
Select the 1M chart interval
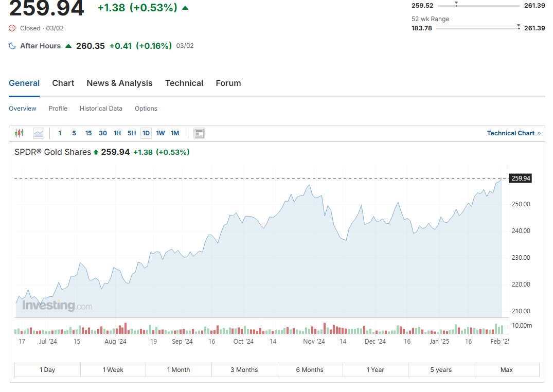(x=175, y=133)
